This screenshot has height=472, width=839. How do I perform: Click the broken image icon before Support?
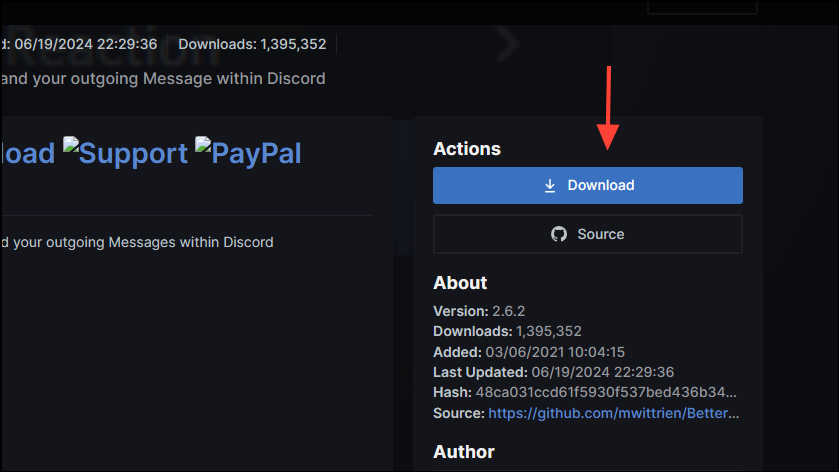point(71,145)
